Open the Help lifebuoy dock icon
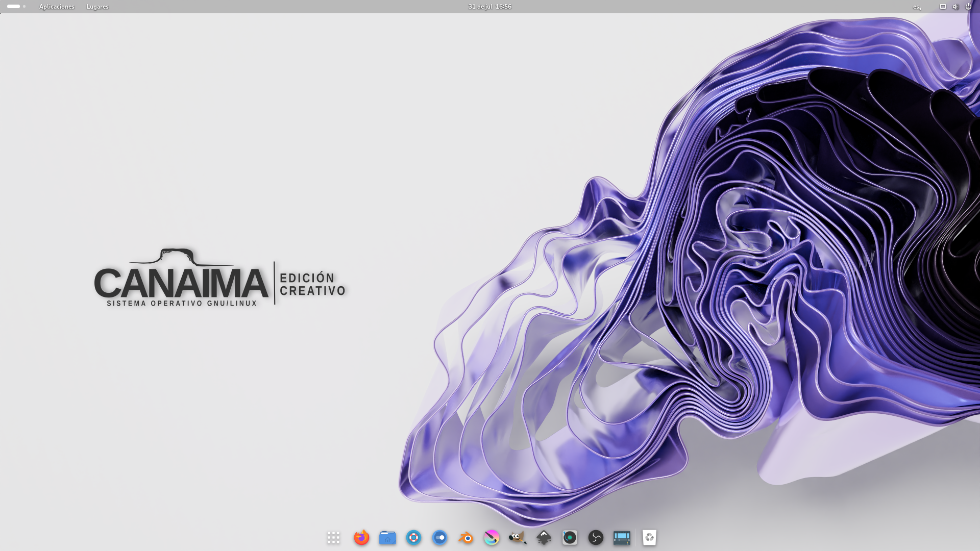 point(413,537)
